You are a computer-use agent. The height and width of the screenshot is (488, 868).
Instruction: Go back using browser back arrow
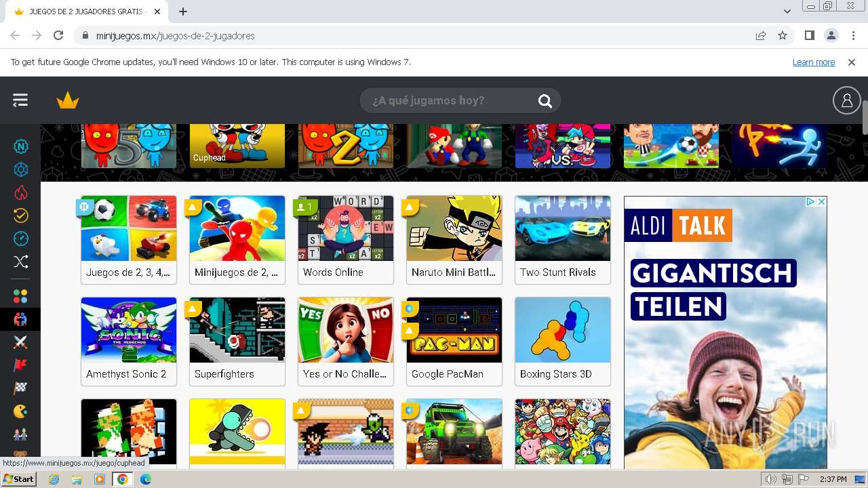[15, 35]
